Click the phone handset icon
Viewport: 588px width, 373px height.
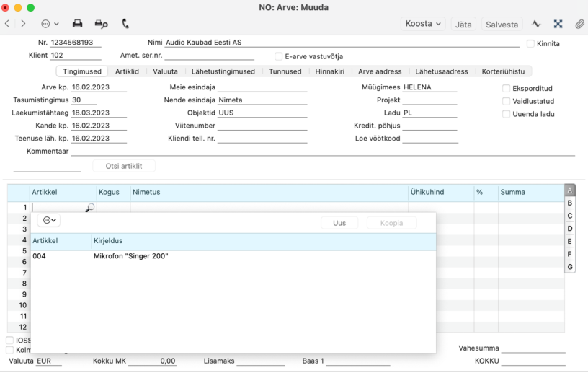[125, 24]
